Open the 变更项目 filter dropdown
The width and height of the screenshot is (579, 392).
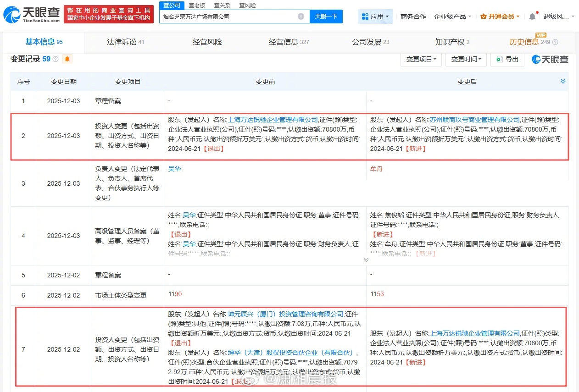421,59
